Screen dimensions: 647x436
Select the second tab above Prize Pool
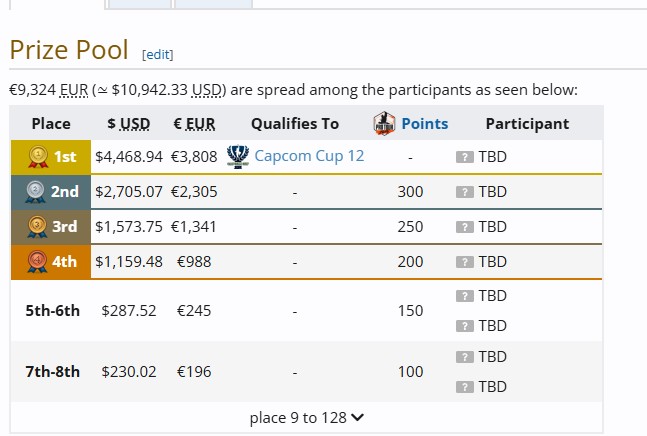point(139,4)
